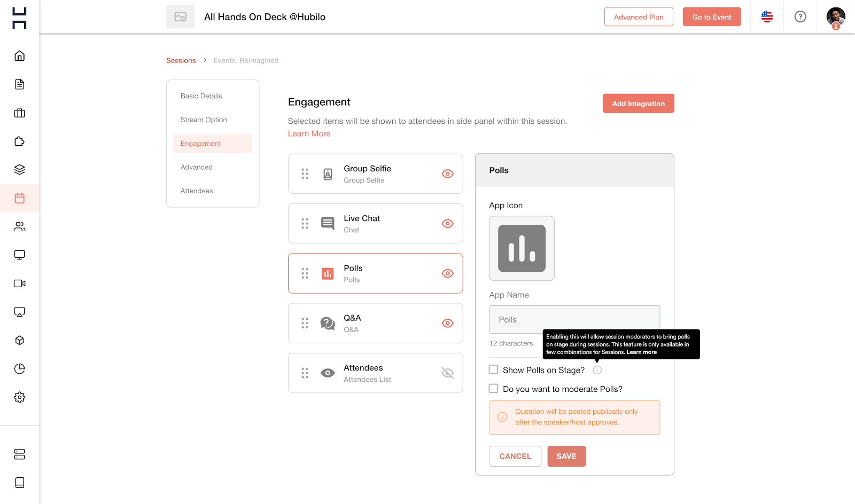Grab the drag handle on Polls row
The width and height of the screenshot is (855, 504).
point(305,273)
